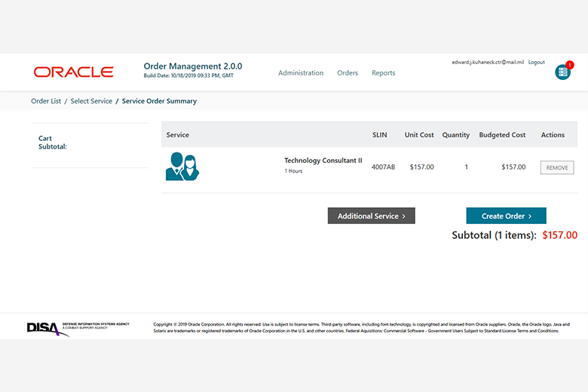Image resolution: width=588 pixels, height=392 pixels.
Task: Remove the Technology Consultant II item
Action: point(557,167)
